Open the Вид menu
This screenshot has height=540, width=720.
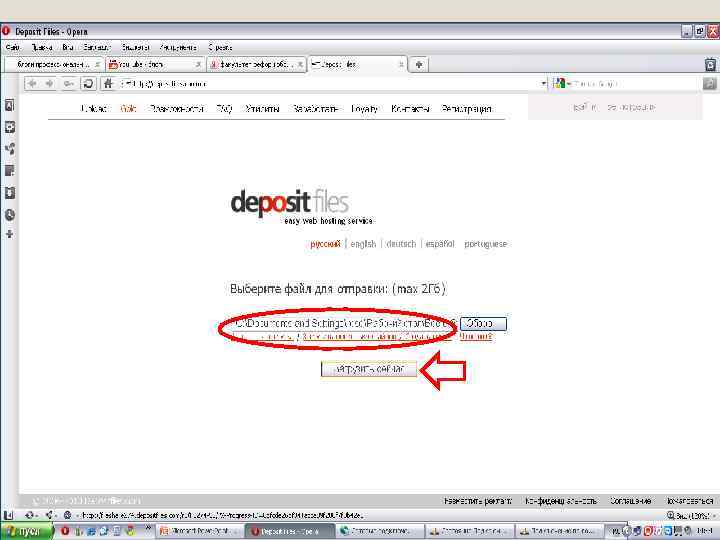click(68, 47)
